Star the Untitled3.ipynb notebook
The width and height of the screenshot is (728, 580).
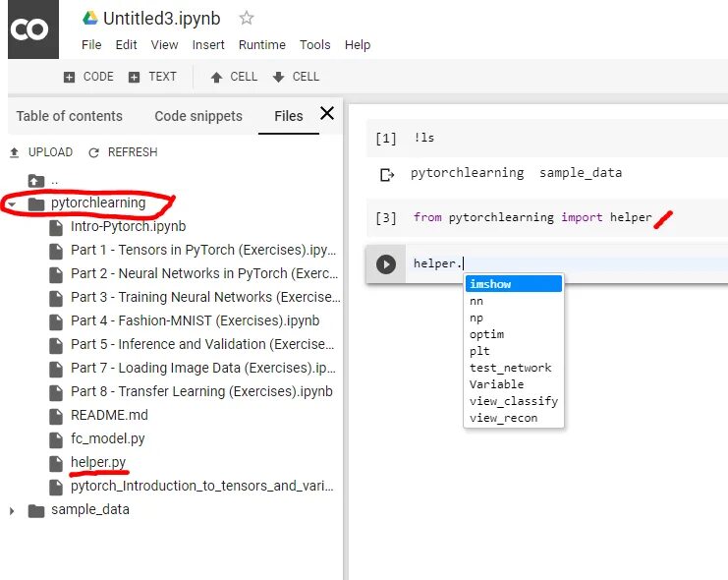(x=247, y=18)
